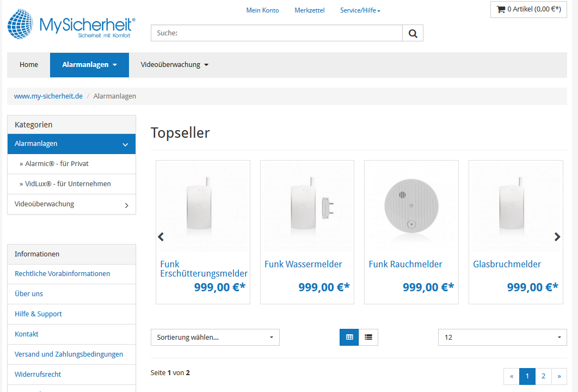Switch to list view layout
This screenshot has height=392, width=578.
(368, 338)
